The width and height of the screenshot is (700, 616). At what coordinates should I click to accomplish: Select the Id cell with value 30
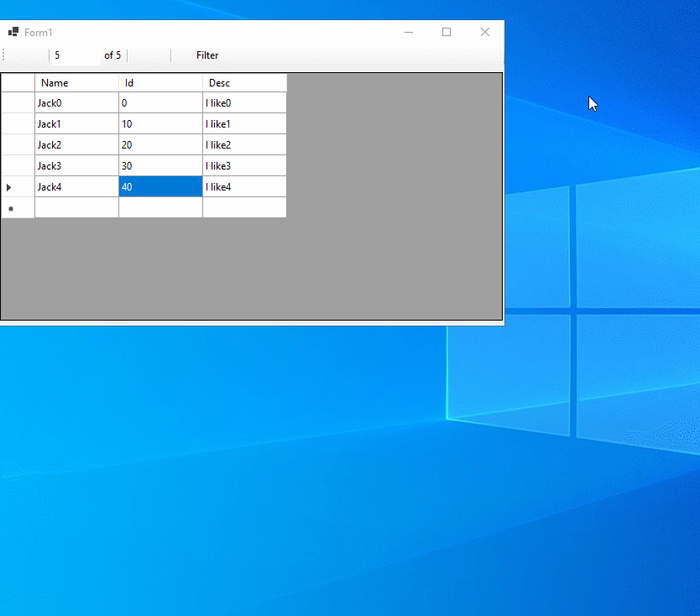point(160,165)
